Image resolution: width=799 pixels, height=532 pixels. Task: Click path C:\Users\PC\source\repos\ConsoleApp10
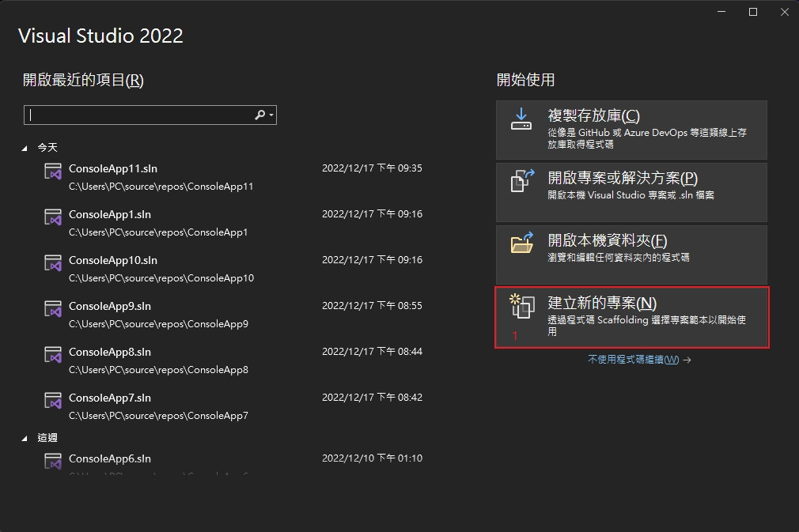coord(161,278)
